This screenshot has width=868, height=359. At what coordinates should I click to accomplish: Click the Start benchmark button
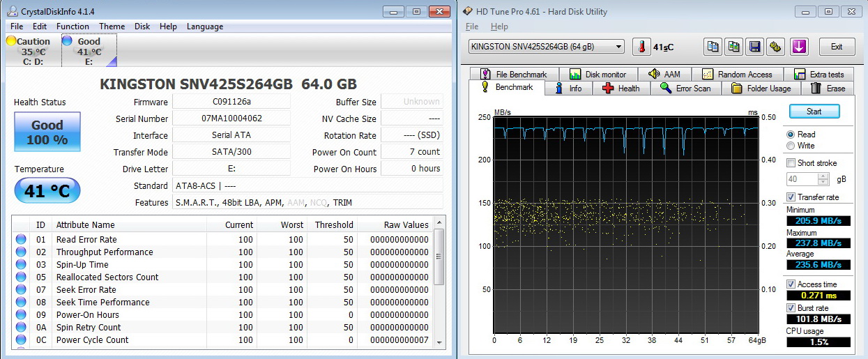pos(814,112)
